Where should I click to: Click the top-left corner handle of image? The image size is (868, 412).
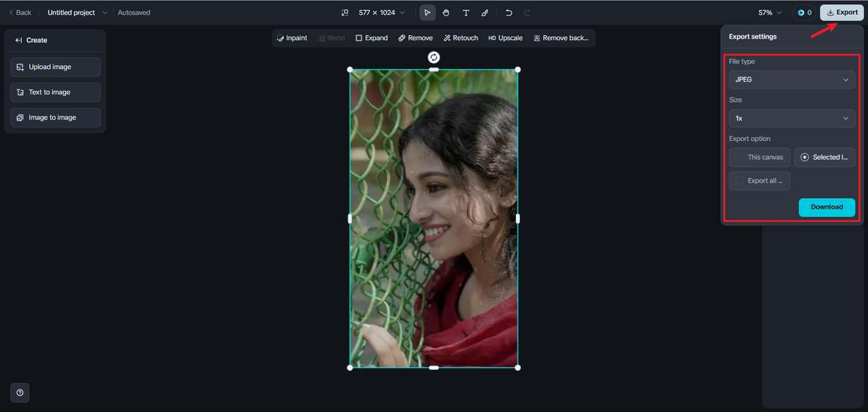pos(350,69)
